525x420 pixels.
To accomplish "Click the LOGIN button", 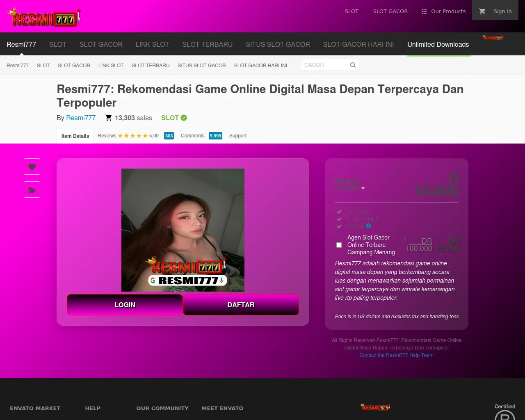I will click(125, 305).
